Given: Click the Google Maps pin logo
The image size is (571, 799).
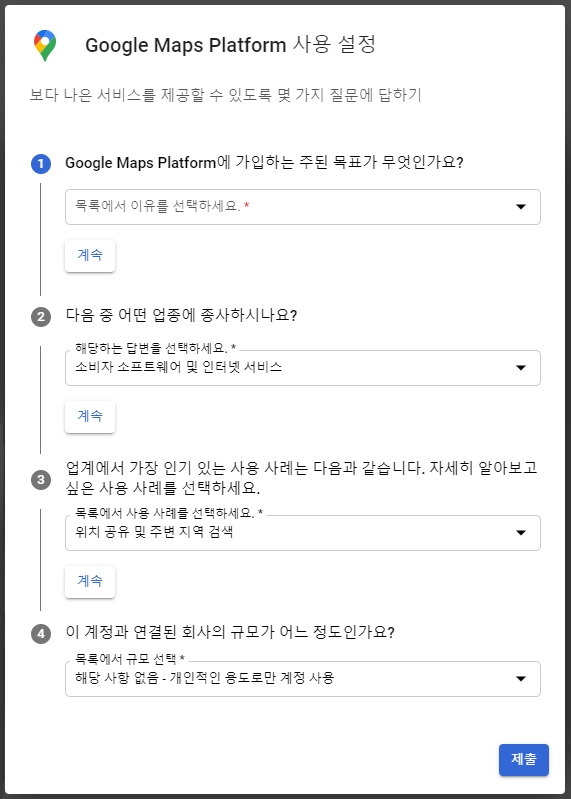Looking at the screenshot, I should (45, 45).
